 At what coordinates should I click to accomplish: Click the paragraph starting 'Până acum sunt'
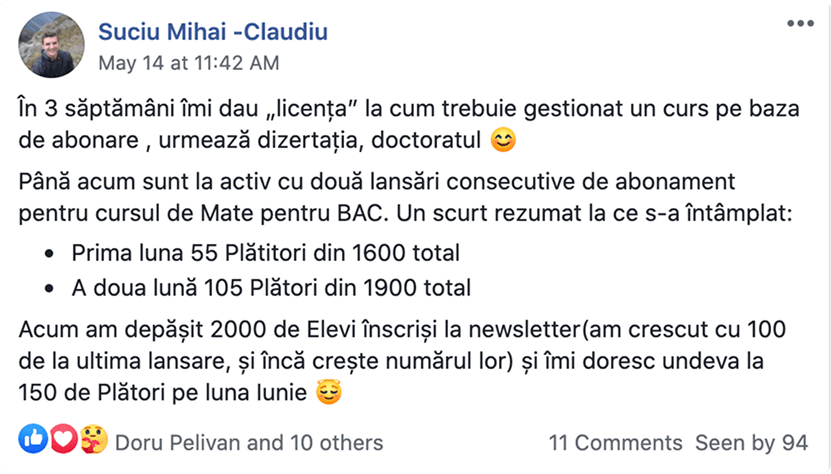[x=405, y=197]
